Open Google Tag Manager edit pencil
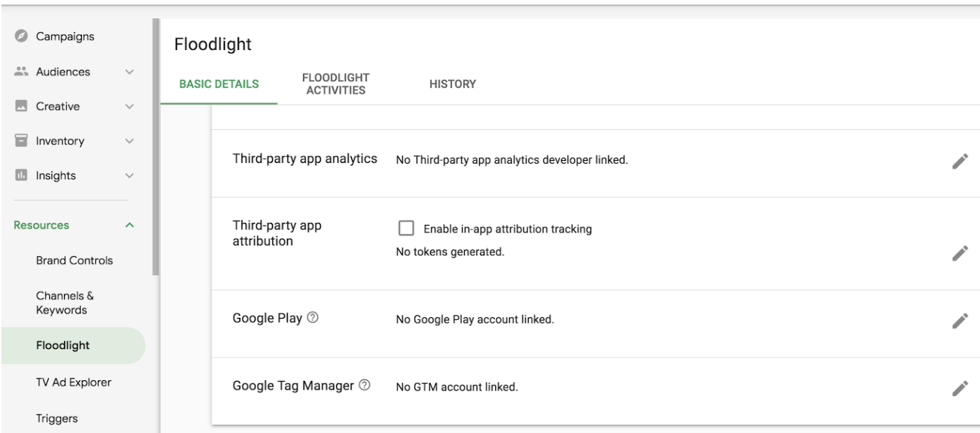Screen dimensions: 980x433 [959, 388]
